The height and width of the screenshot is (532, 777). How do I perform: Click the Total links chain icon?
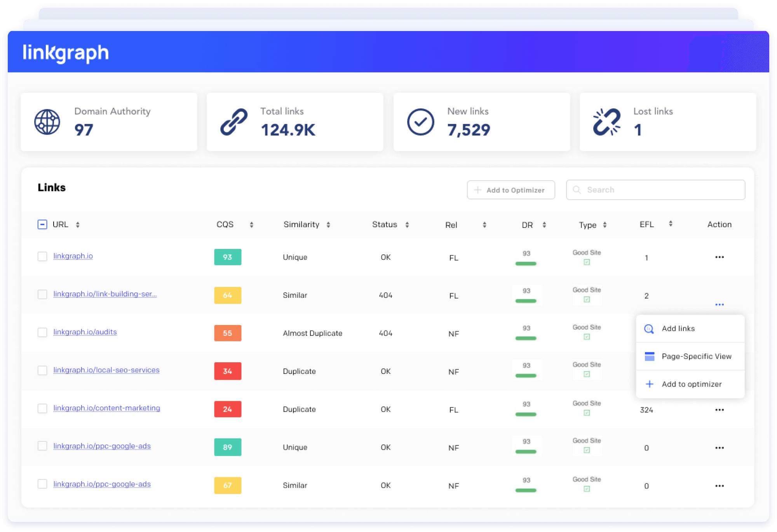coord(234,122)
